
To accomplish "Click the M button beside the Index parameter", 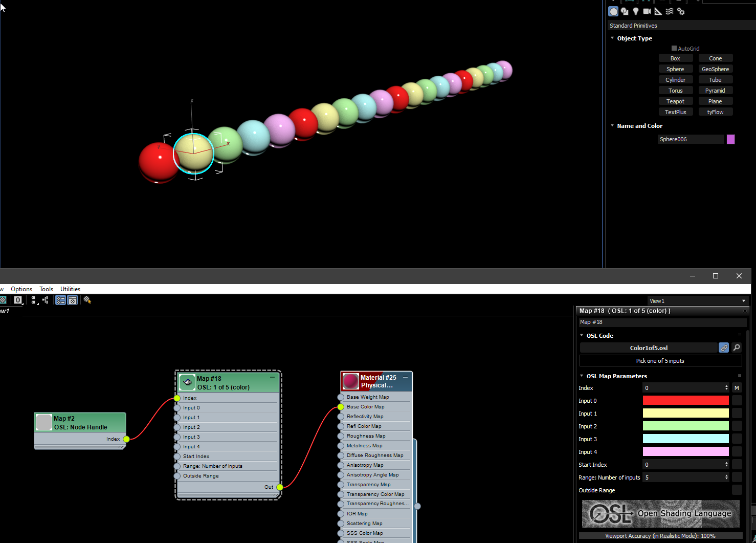I will point(737,387).
